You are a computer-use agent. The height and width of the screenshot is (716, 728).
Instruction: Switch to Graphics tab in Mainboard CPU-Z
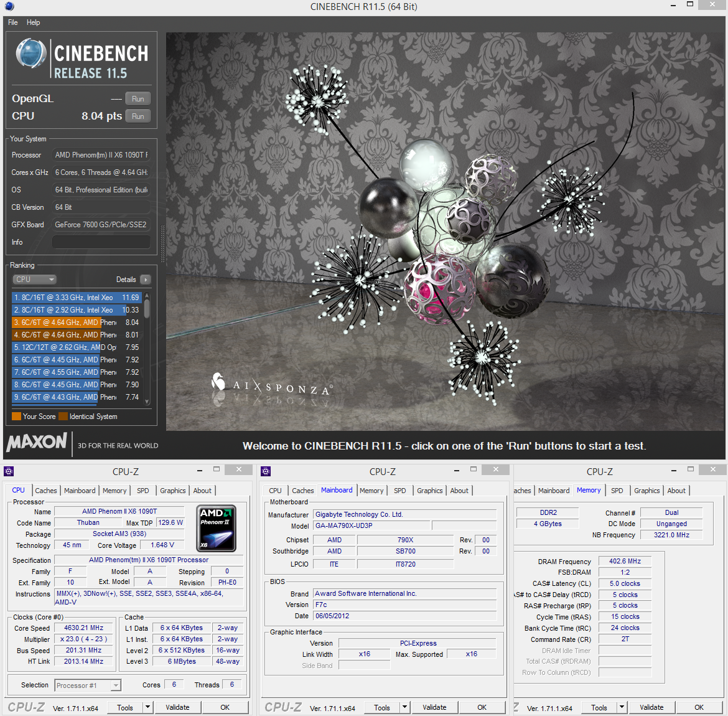tap(429, 491)
